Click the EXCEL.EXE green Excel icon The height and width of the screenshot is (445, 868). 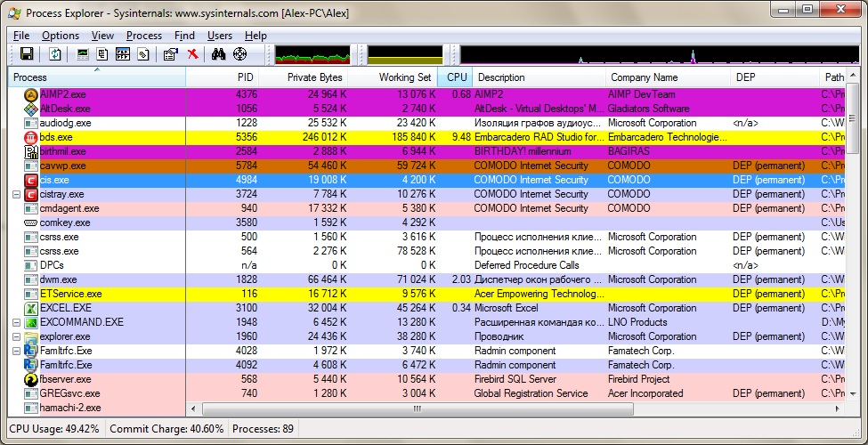pos(30,308)
